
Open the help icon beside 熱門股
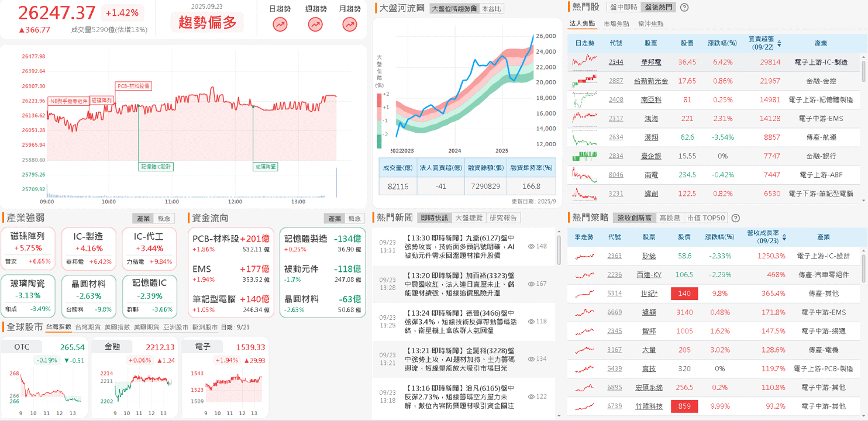tap(684, 8)
